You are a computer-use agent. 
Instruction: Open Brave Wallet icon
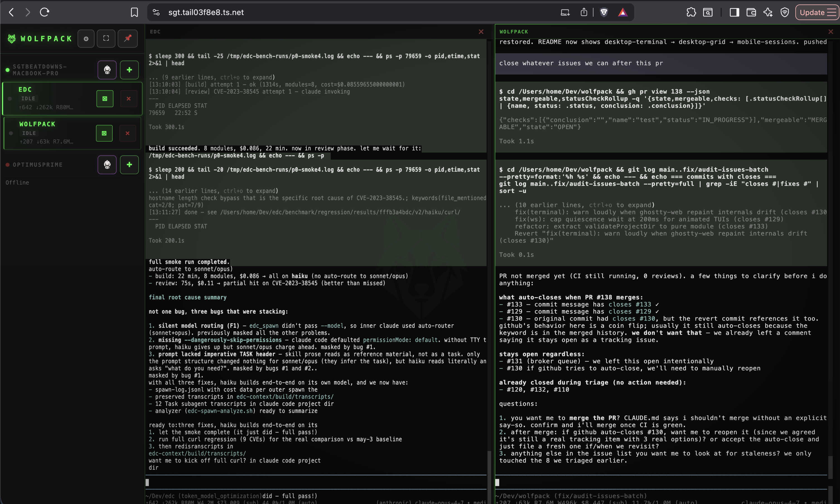(751, 13)
